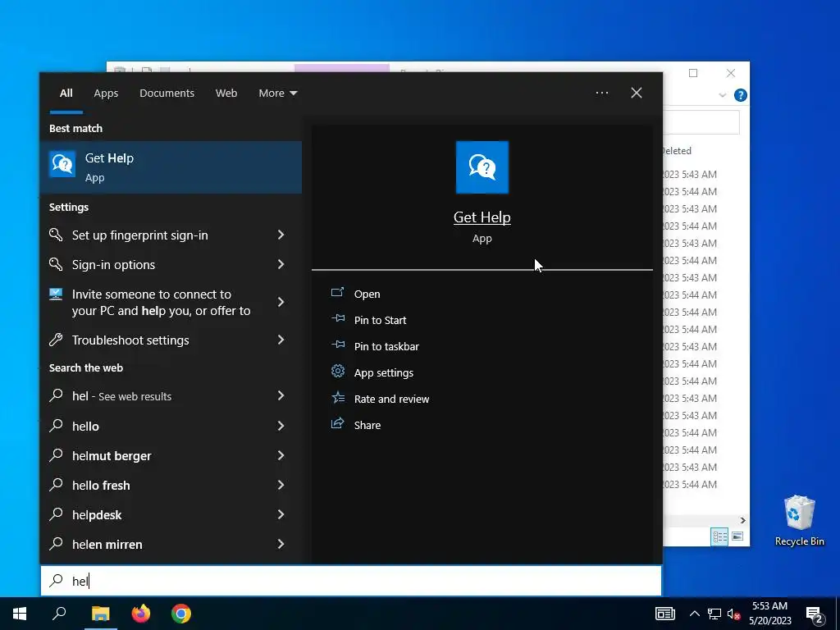Click the pin icon beside Pin to Start
Image resolution: width=840 pixels, height=630 pixels.
(x=337, y=318)
